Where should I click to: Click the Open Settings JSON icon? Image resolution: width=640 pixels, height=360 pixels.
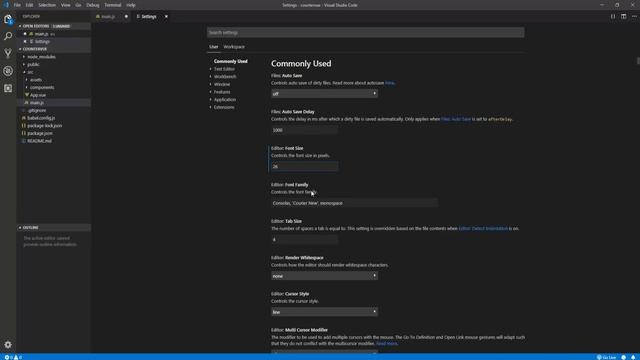pyautogui.click(x=613, y=16)
